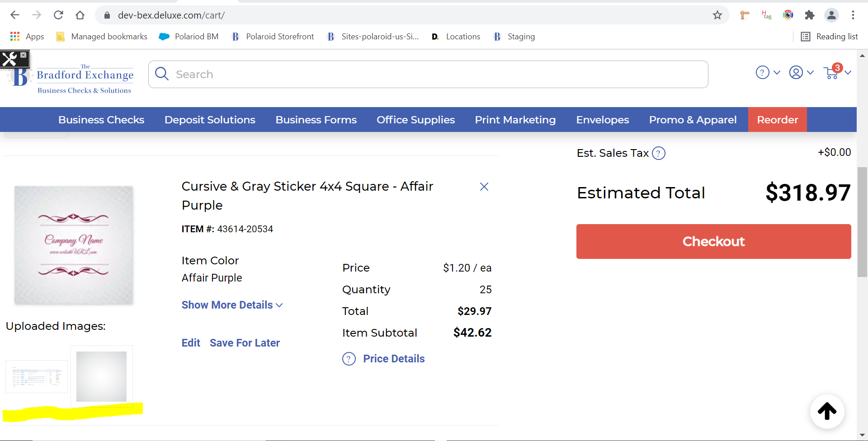868x441 pixels.
Task: Expand Show More Details
Action: (x=232, y=305)
